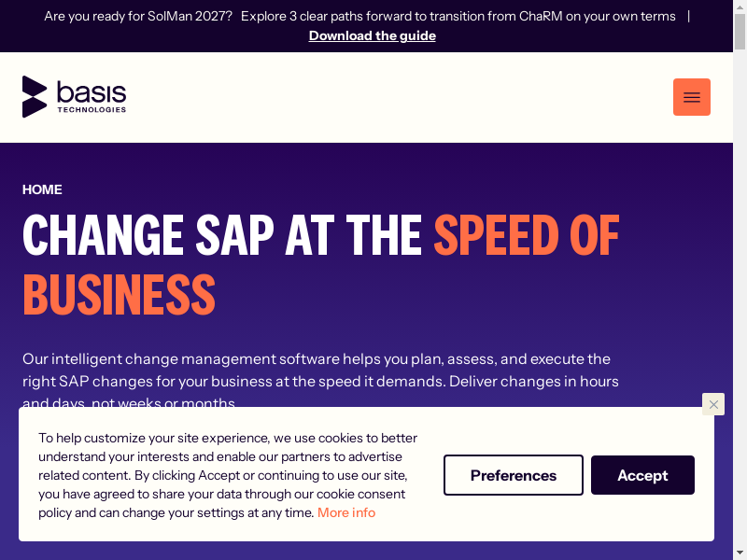Follow the More info link
The width and height of the screenshot is (747, 560).
tap(346, 512)
